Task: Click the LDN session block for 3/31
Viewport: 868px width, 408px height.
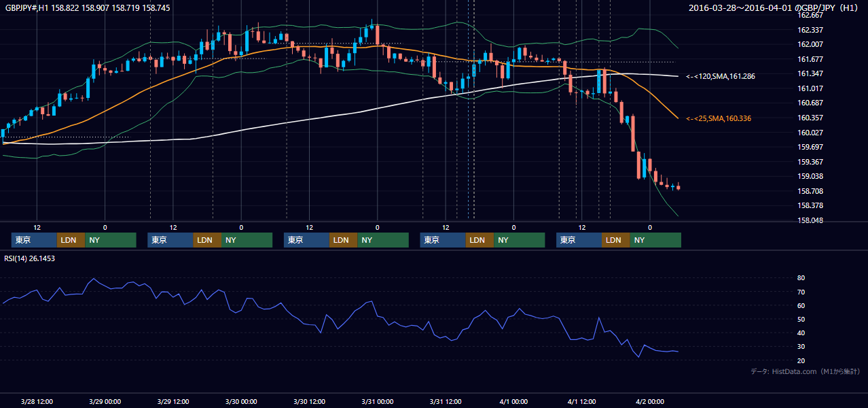Action: 480,240
